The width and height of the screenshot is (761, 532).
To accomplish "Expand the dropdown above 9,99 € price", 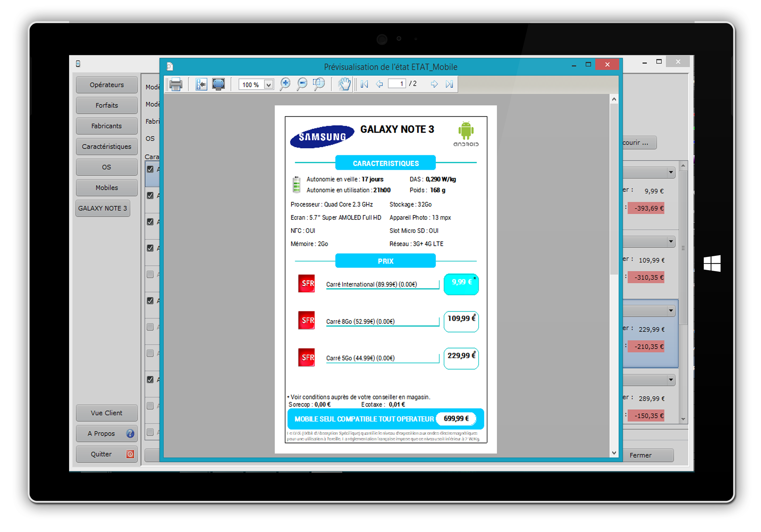I will pos(671,172).
